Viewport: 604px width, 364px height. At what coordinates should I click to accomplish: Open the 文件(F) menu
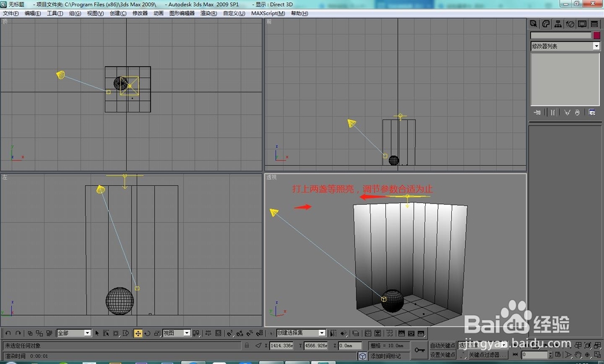(11, 13)
